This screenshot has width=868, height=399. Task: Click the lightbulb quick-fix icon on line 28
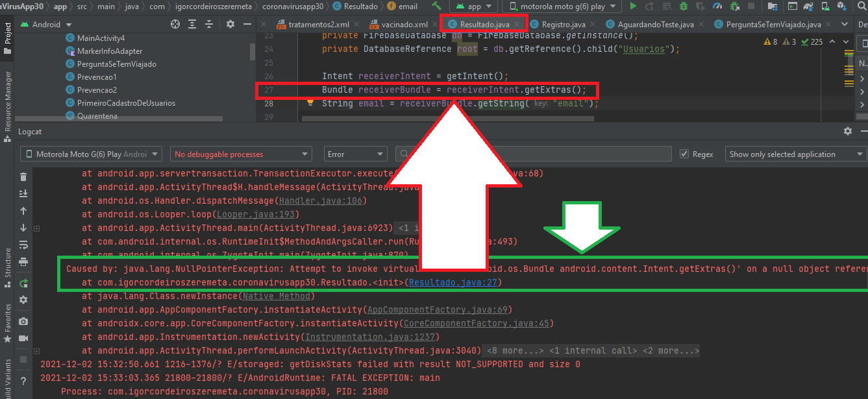pyautogui.click(x=310, y=103)
